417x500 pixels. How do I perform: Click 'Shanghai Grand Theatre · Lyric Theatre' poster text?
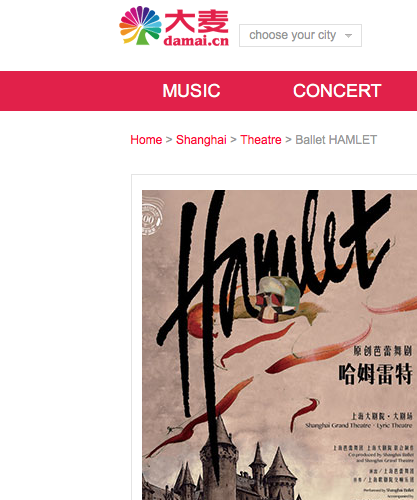click(359, 425)
